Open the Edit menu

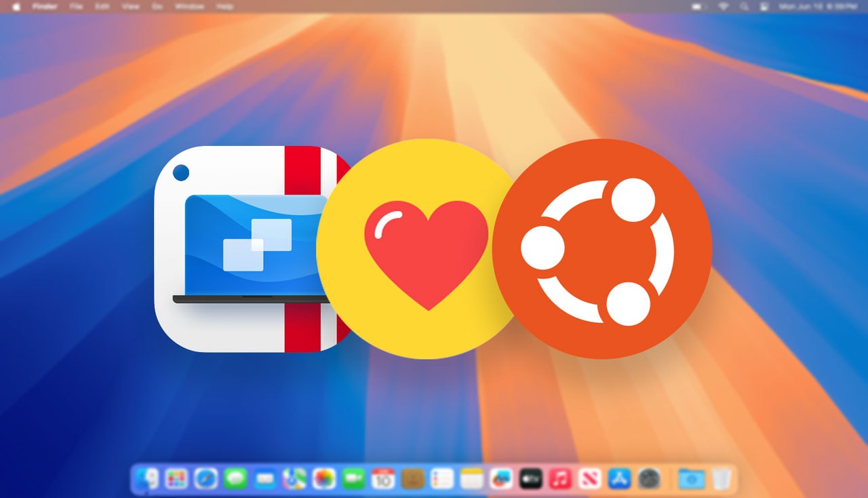pos(102,6)
